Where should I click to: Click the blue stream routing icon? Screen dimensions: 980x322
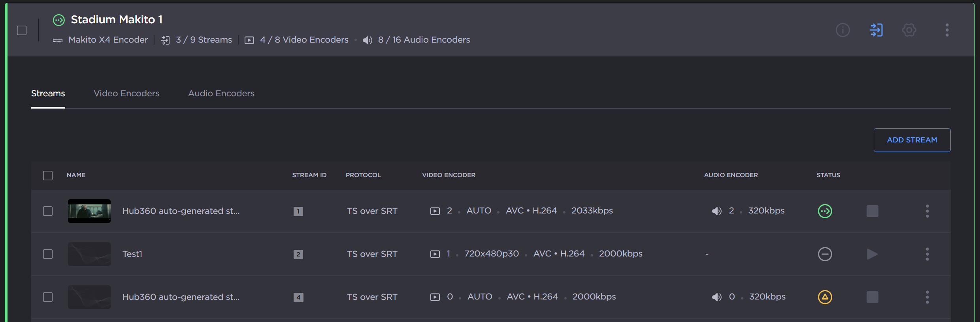tap(876, 30)
